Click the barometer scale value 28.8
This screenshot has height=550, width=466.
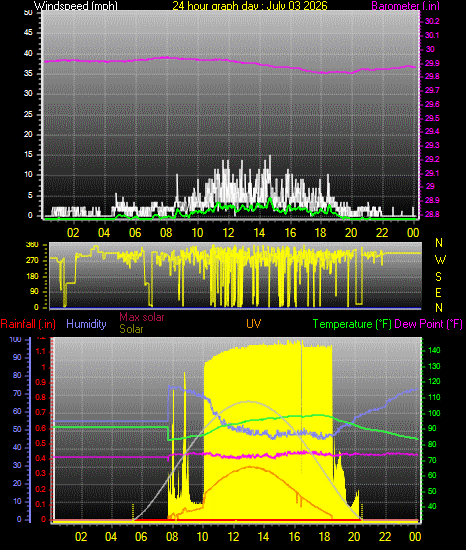(432, 214)
